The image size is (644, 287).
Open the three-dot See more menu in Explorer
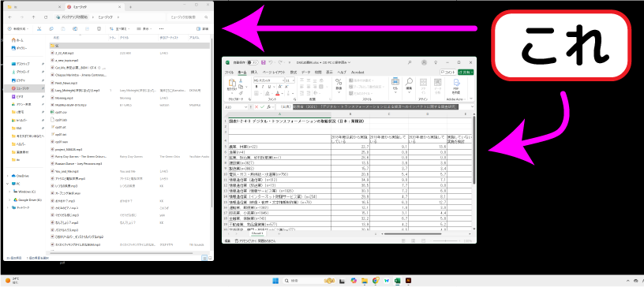click(162, 28)
